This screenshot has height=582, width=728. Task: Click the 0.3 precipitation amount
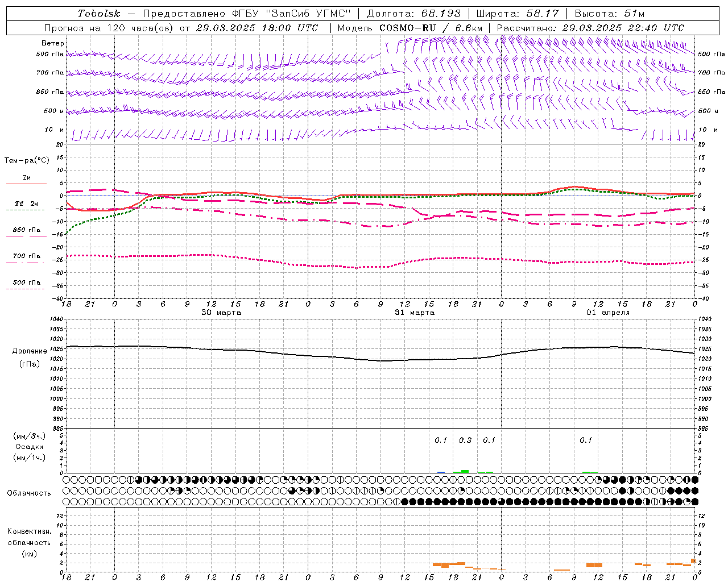pos(465,440)
